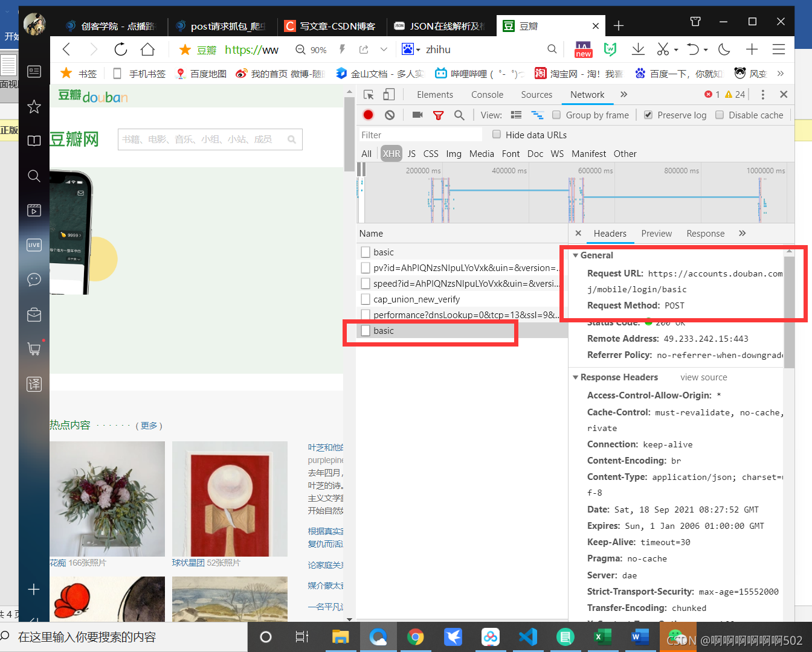Reload the page with the refresh icon
Image resolution: width=812 pixels, height=652 pixels.
(x=121, y=50)
